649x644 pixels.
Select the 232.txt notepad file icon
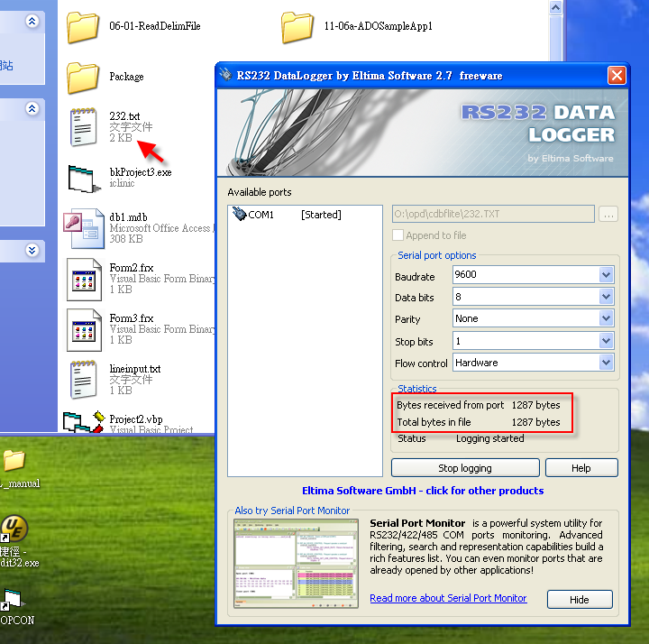click(x=83, y=127)
